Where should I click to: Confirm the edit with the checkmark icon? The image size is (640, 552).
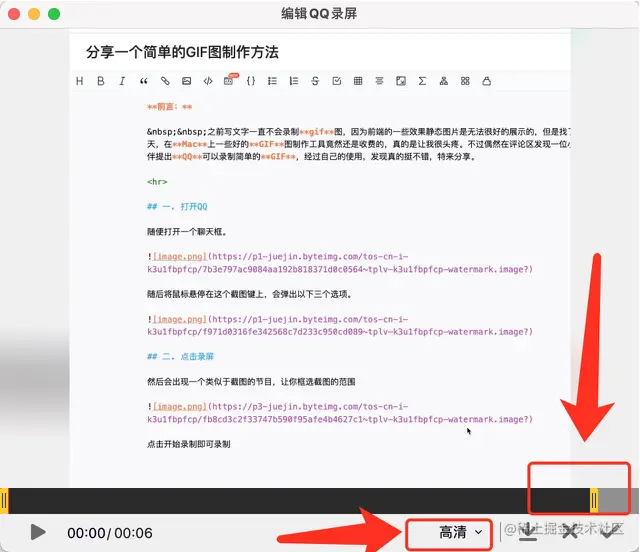(x=608, y=532)
